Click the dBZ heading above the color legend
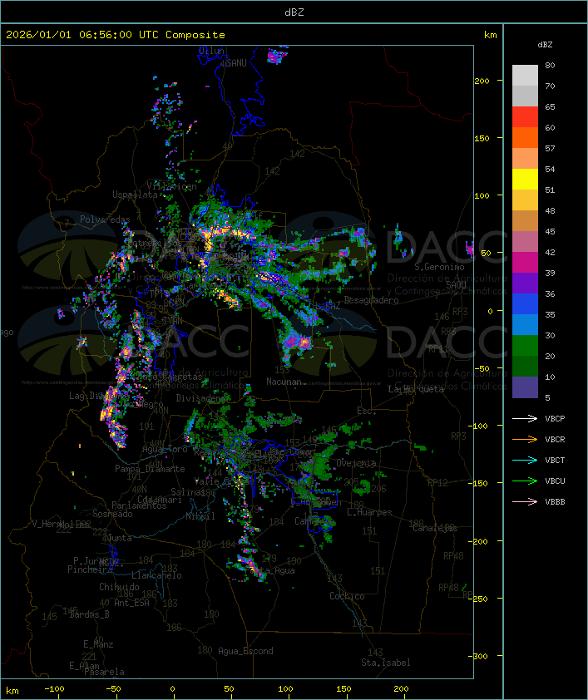Screen dimensions: 588x700 (545, 45)
